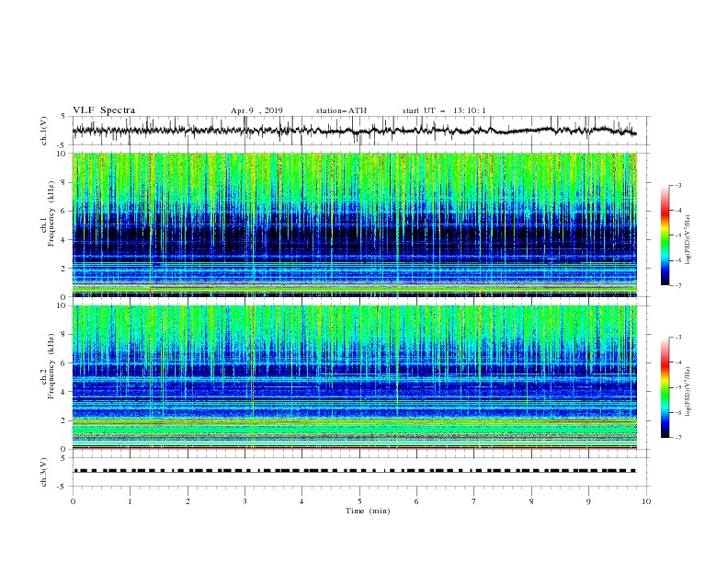The image size is (728, 563).
Task: Click the ch.2 spectrogram PSD color bar
Action: click(665, 387)
